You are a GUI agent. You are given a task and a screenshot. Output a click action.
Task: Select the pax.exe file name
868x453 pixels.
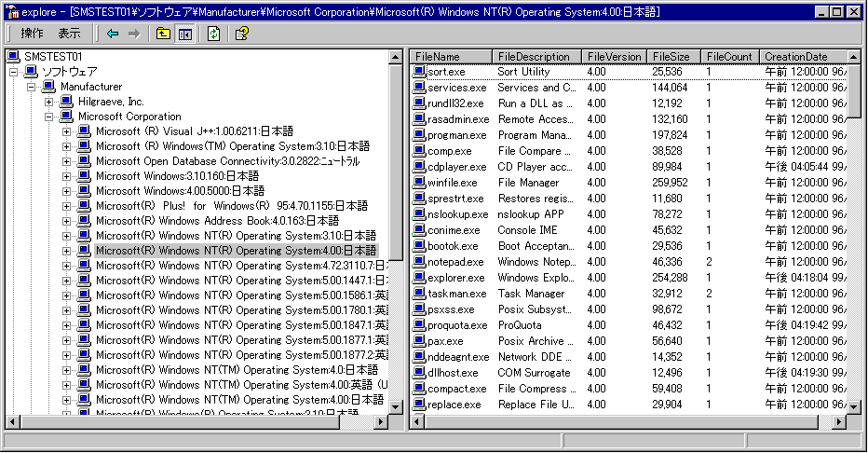tap(445, 341)
